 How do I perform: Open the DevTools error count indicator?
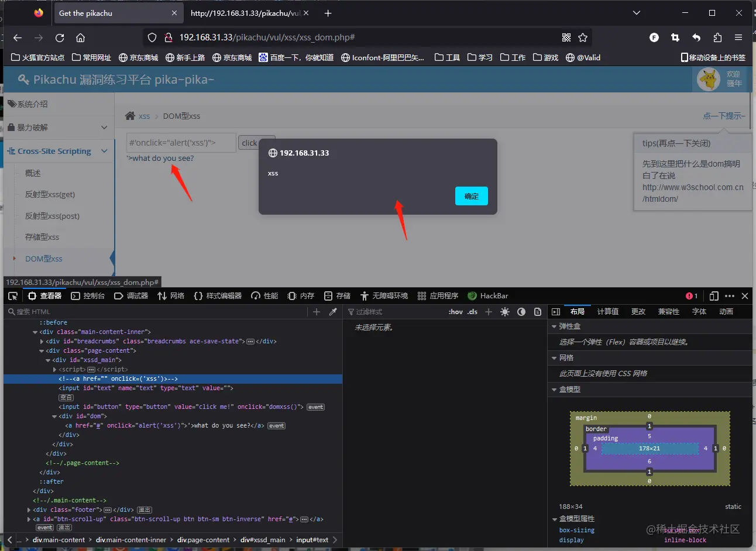point(692,296)
